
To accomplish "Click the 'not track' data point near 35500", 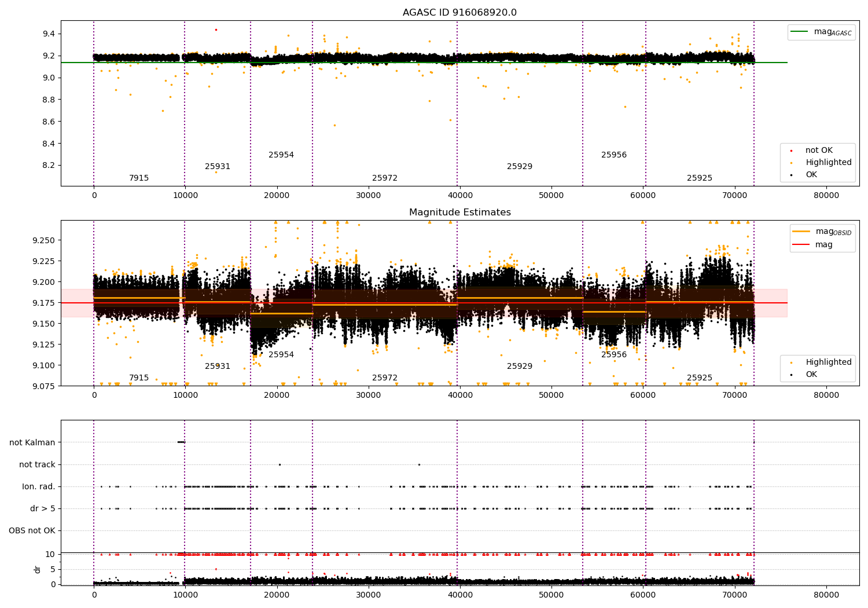I will coord(419,464).
